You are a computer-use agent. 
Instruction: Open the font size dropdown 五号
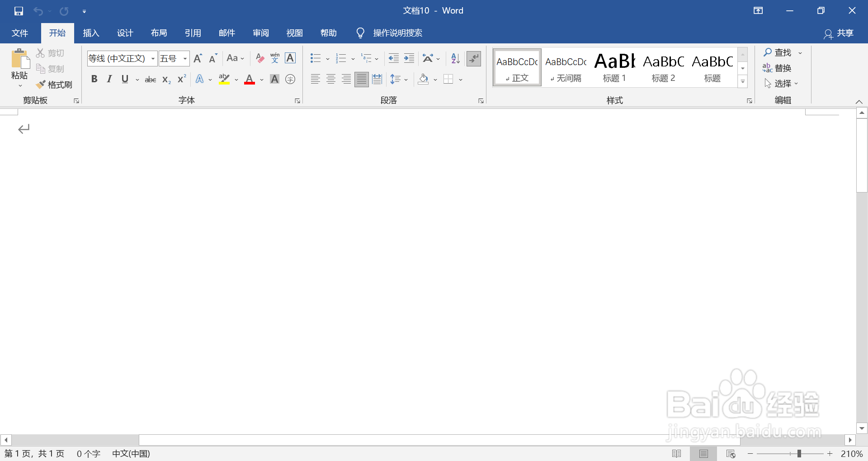[185, 59]
